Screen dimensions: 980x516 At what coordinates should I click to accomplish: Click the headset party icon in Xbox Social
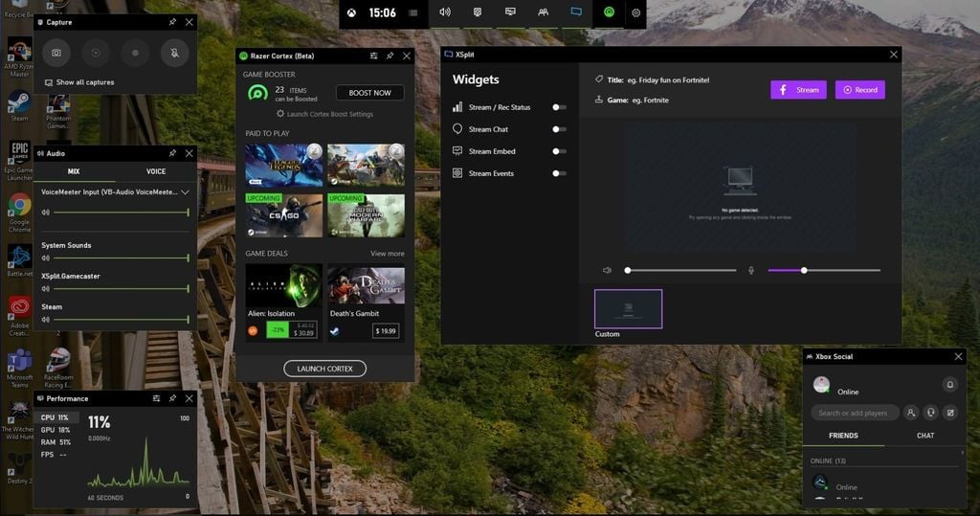pyautogui.click(x=930, y=413)
